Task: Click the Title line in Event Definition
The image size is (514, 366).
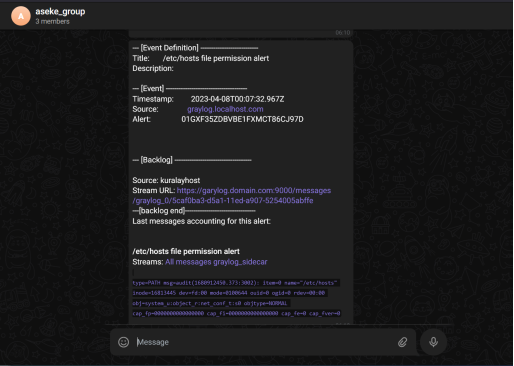Action: coord(201,58)
